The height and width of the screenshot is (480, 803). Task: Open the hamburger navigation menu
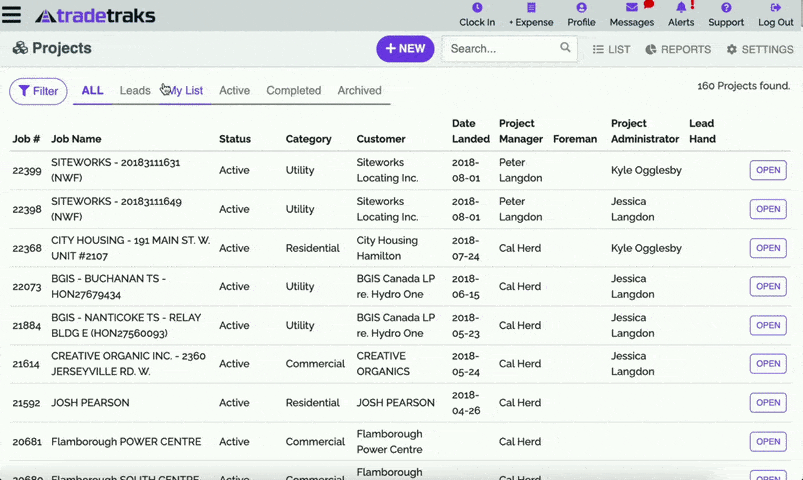11,15
